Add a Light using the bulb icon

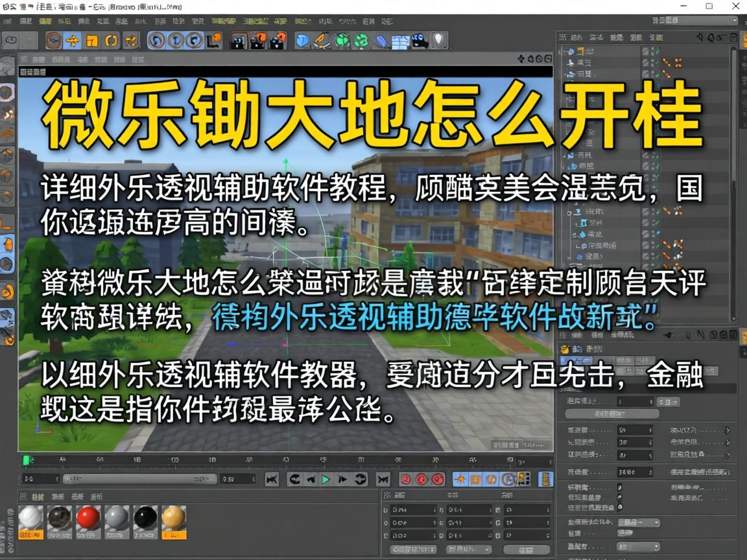tap(439, 40)
